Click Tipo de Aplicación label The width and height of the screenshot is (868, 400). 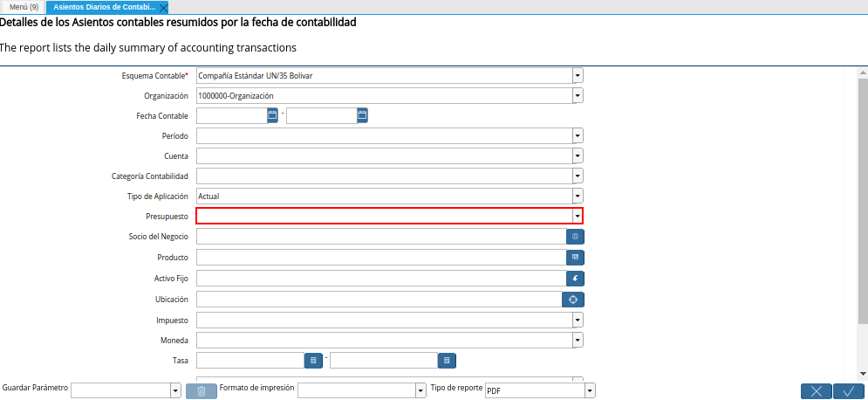tap(158, 197)
